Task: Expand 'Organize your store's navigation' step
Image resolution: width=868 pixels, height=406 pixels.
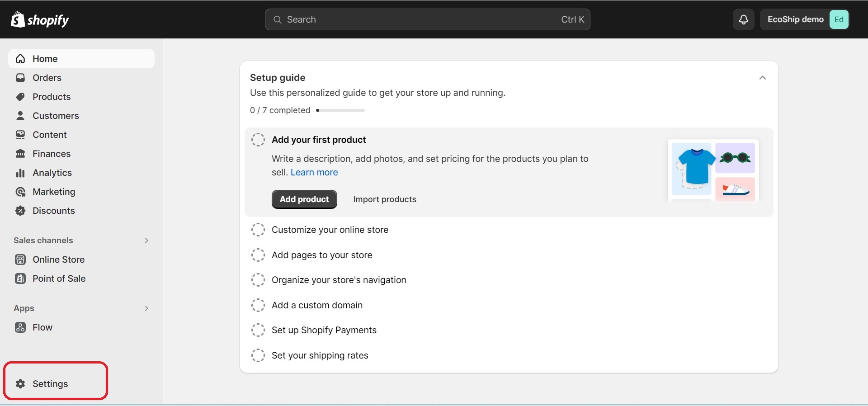Action: coord(339,280)
